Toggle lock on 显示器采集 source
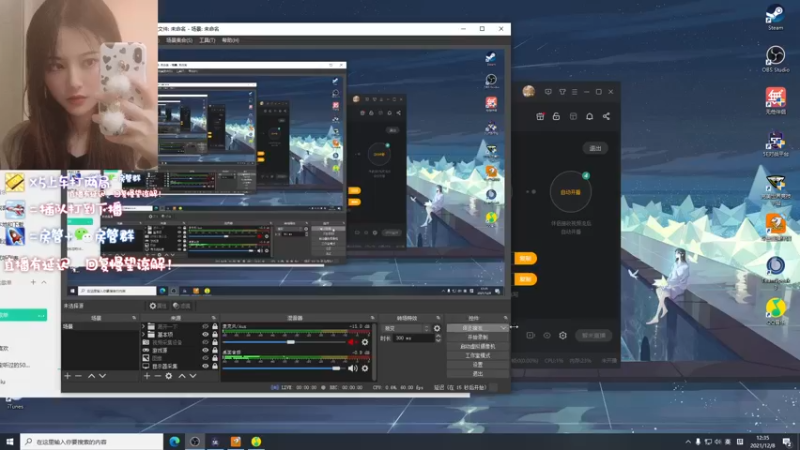Viewport: 800px width, 450px height. (215, 366)
